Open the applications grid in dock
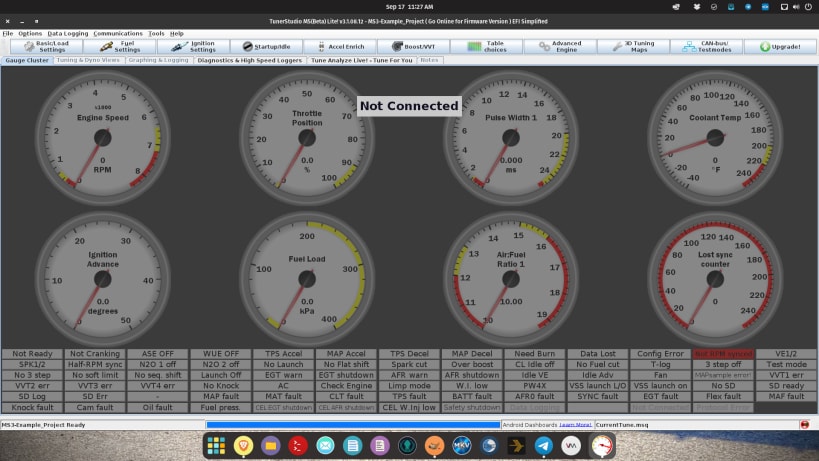The image size is (819, 461). 216,446
